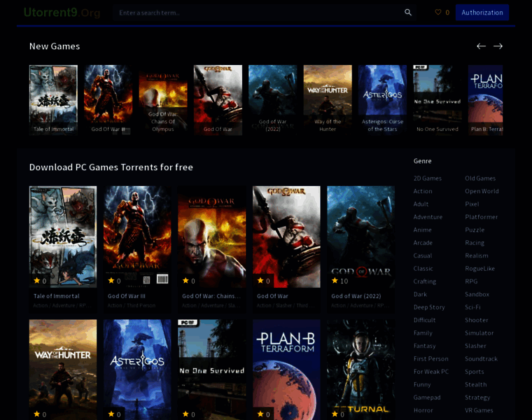Open God Of War III carousel thumbnail
The height and width of the screenshot is (420, 532).
click(108, 100)
